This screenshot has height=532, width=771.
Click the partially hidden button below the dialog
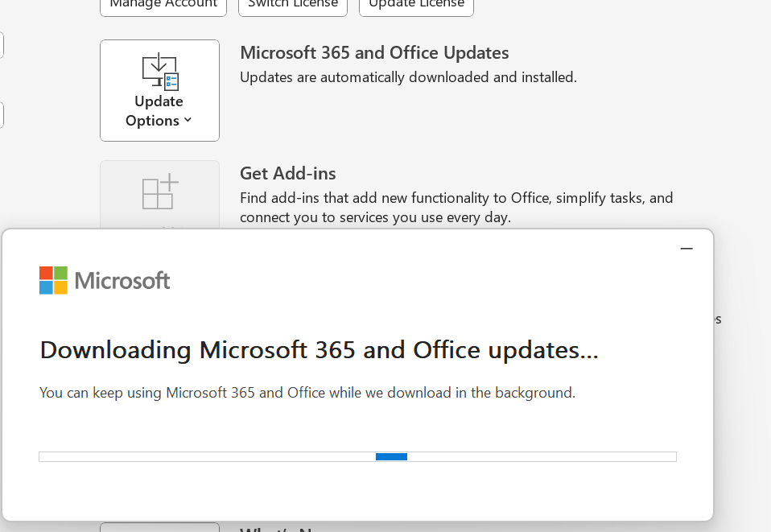(159, 527)
